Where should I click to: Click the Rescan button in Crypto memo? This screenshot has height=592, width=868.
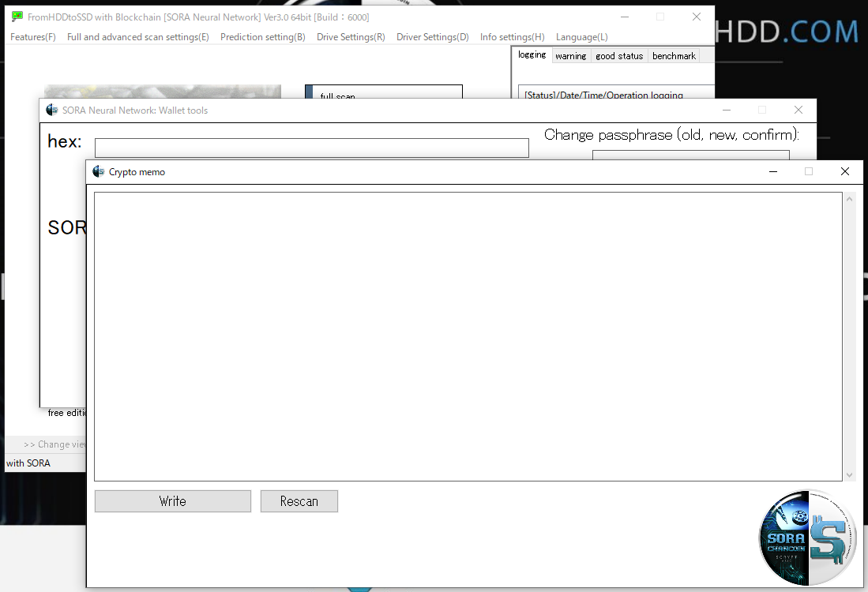[x=299, y=501]
